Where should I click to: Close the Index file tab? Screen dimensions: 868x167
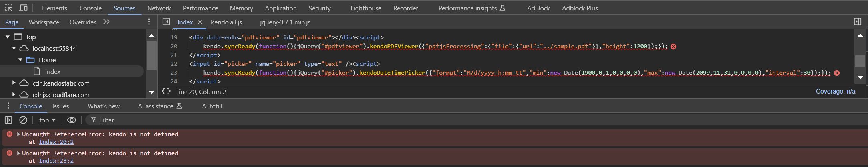[x=200, y=22]
